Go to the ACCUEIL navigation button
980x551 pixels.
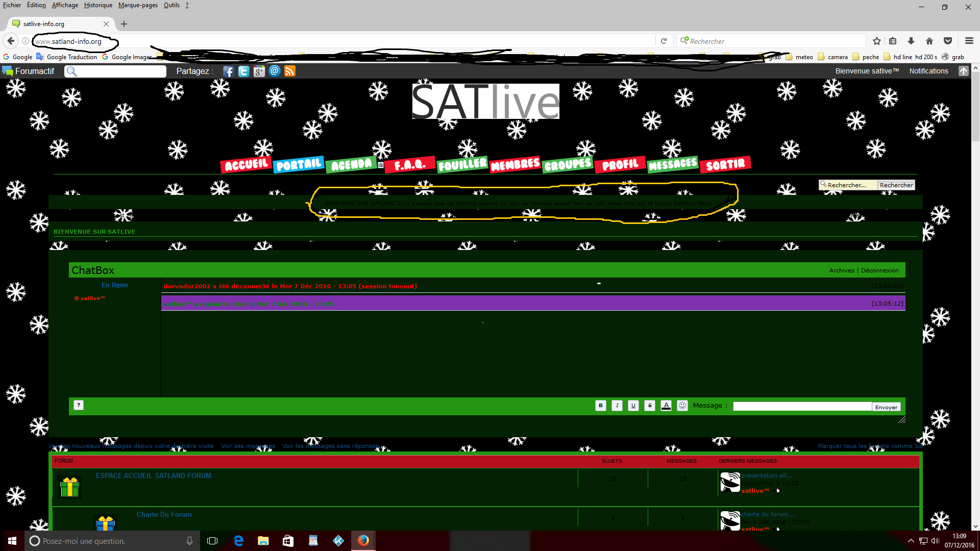pos(246,165)
